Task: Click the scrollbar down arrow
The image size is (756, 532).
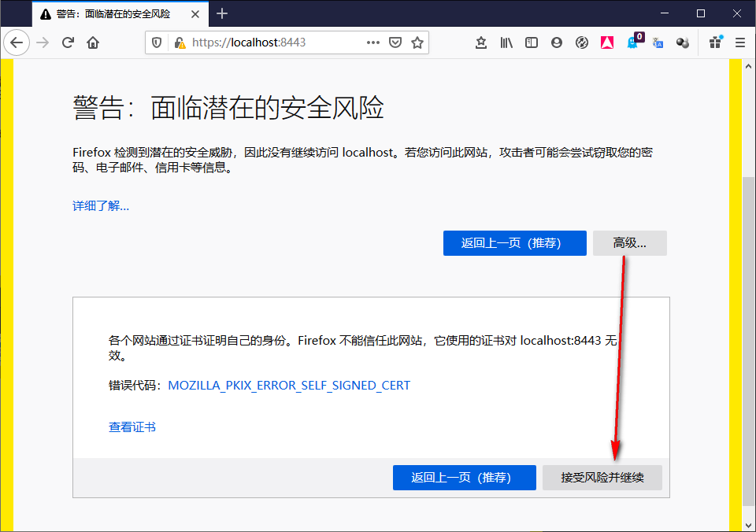Action: pyautogui.click(x=748, y=525)
